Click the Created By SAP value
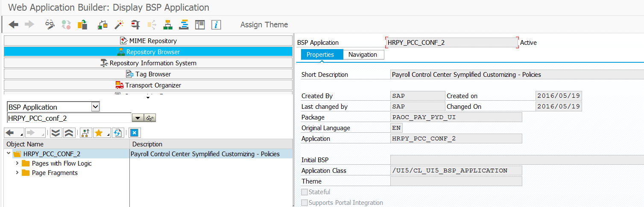This screenshot has width=644, height=207. pos(417,96)
